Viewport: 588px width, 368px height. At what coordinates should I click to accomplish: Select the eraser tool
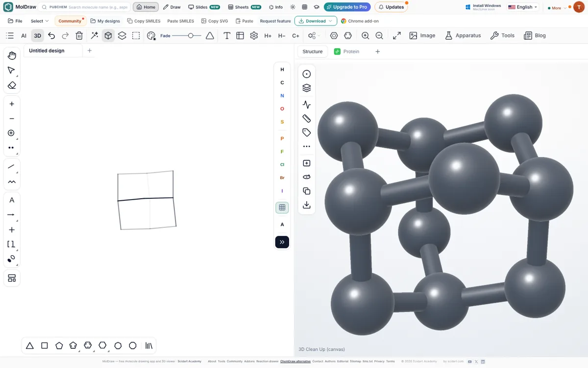(12, 85)
